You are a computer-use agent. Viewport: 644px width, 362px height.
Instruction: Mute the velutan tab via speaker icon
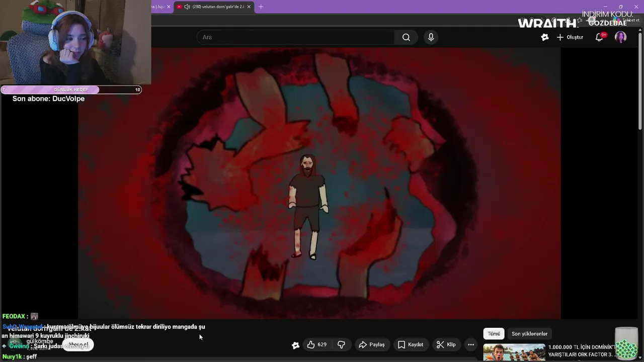187,7
